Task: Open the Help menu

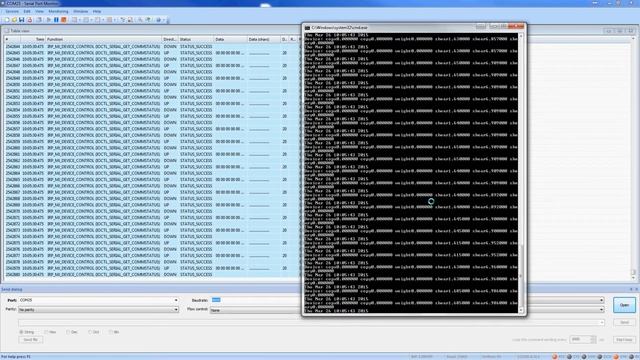Action: 97,11
